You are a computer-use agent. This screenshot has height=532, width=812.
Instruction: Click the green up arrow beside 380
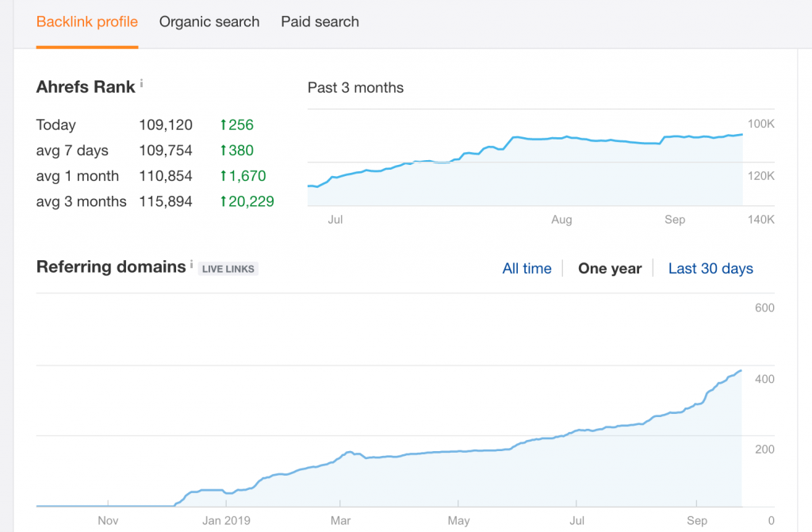pos(224,151)
